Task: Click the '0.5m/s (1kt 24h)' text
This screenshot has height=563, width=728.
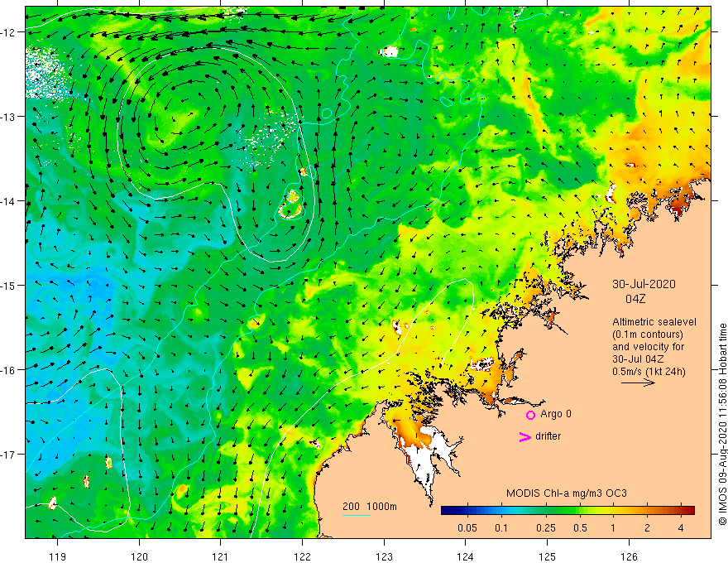Action: coord(649,372)
